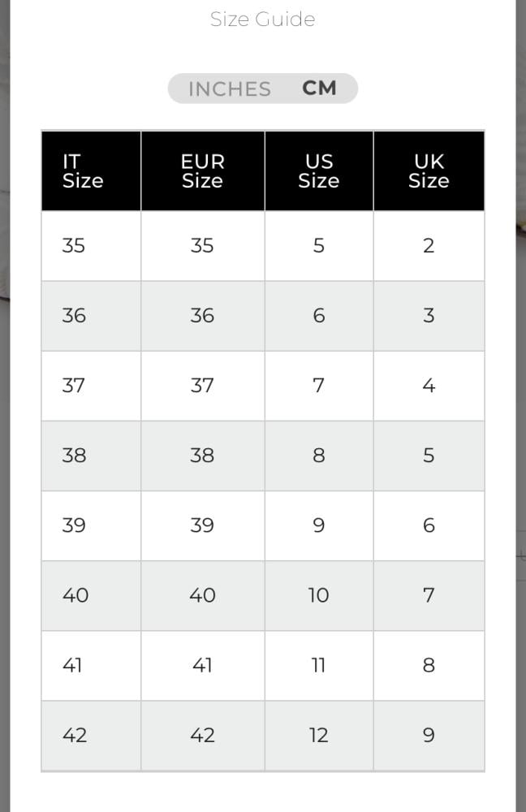The height and width of the screenshot is (812, 526).
Task: Click the Size Guide title
Action: [262, 19]
